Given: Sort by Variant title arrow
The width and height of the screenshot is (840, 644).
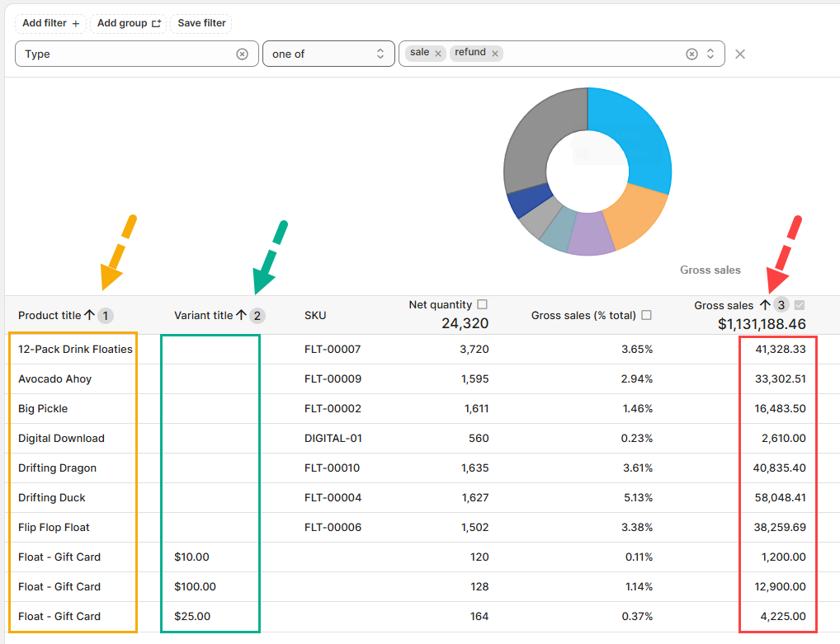Looking at the screenshot, I should point(241,315).
